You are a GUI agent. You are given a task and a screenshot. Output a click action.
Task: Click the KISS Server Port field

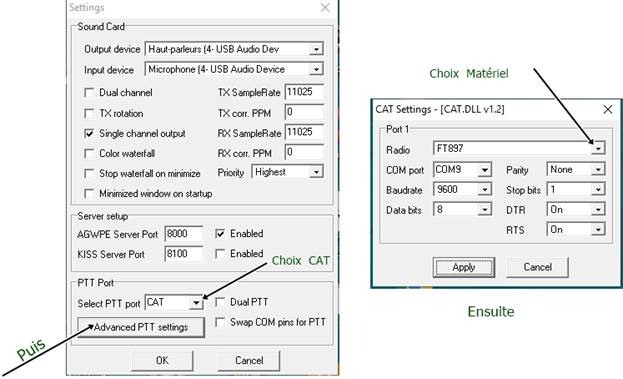pos(184,253)
